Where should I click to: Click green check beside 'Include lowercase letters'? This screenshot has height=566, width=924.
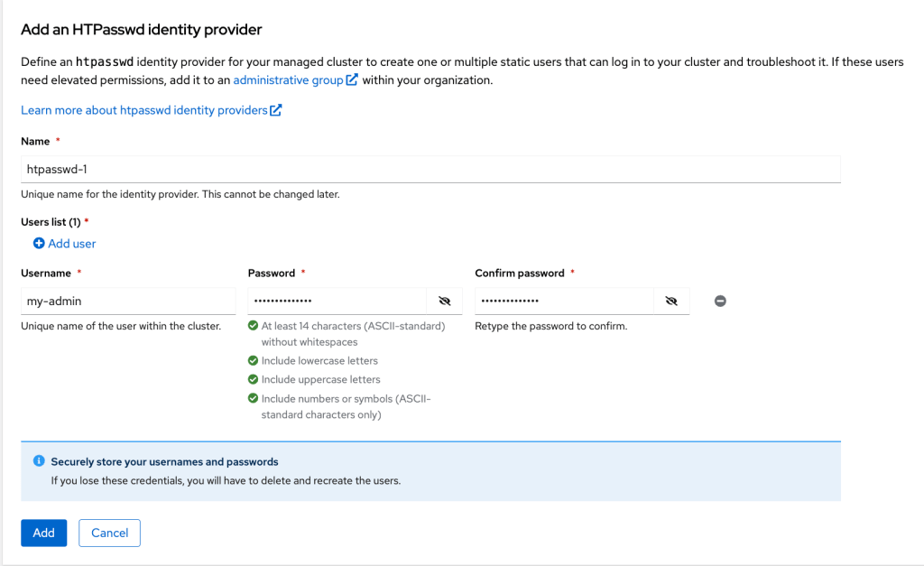point(253,361)
